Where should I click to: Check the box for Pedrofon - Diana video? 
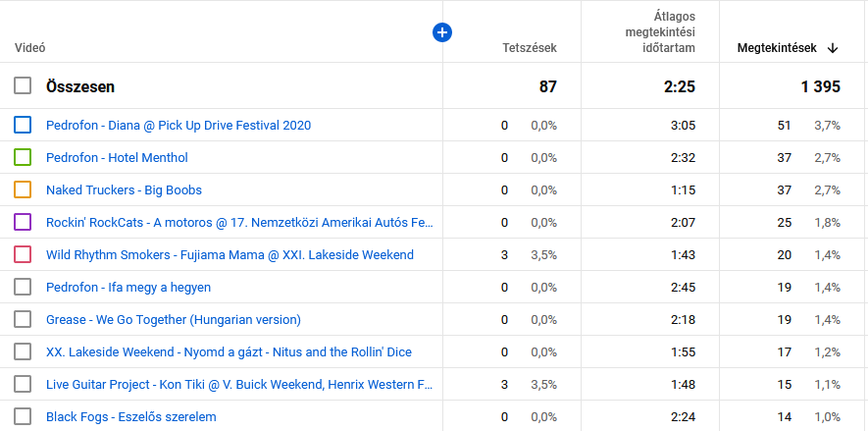pos(23,126)
